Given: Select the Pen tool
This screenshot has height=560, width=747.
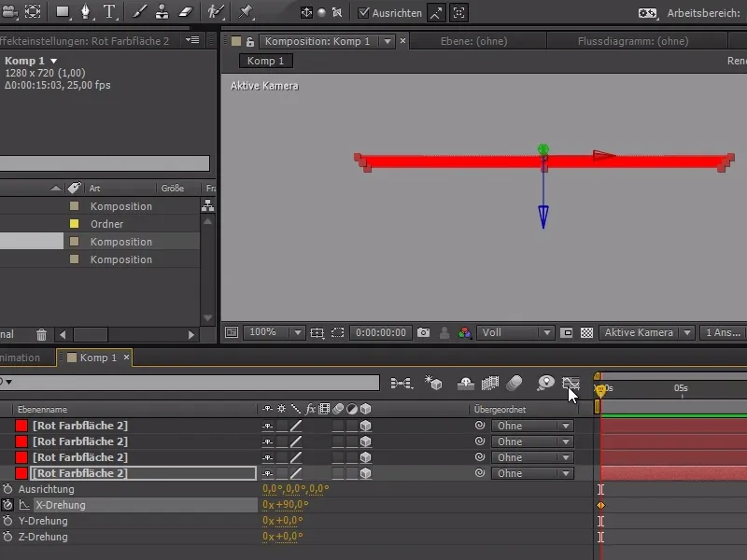Looking at the screenshot, I should (x=86, y=12).
